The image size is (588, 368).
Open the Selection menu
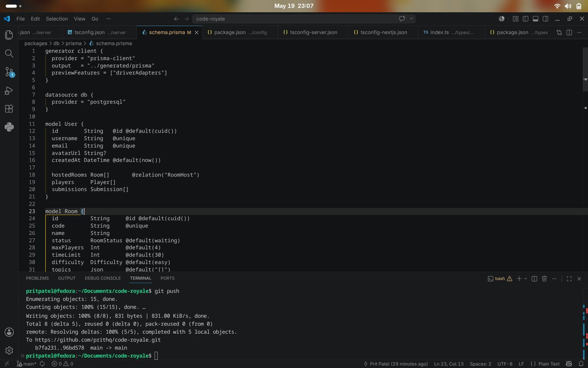coord(57,19)
